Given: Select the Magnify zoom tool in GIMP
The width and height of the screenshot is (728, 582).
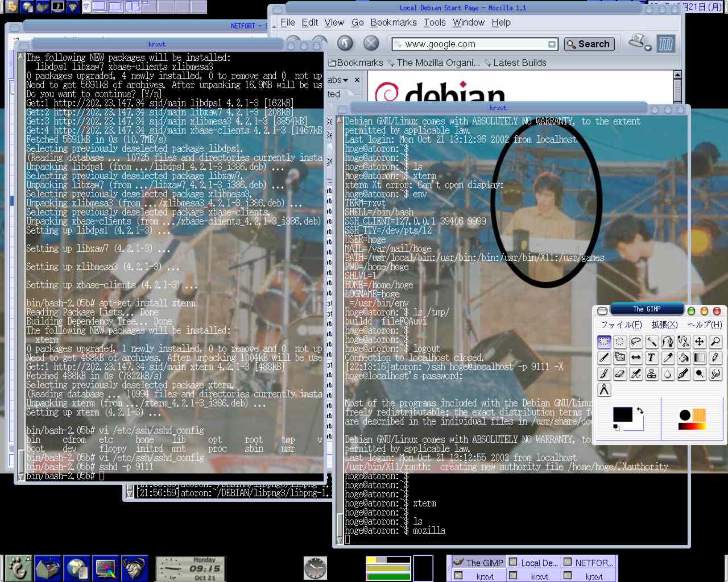Looking at the screenshot, I should pos(715,342).
